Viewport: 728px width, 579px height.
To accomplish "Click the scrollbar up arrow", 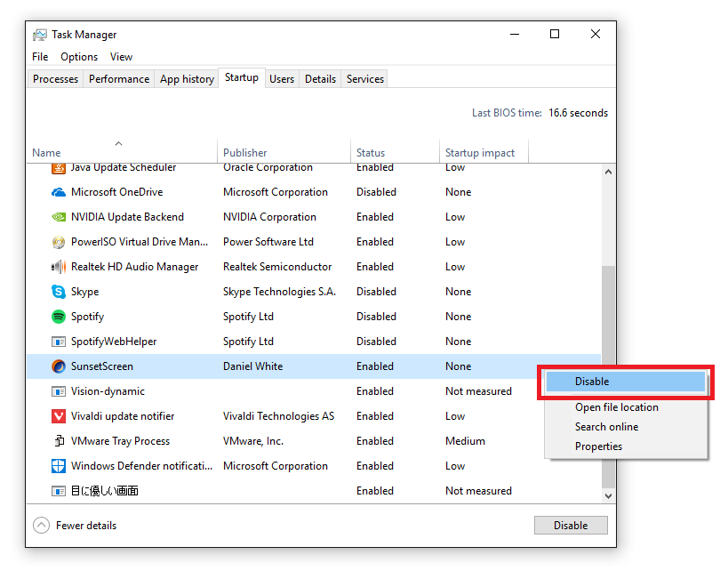I will pos(608,172).
